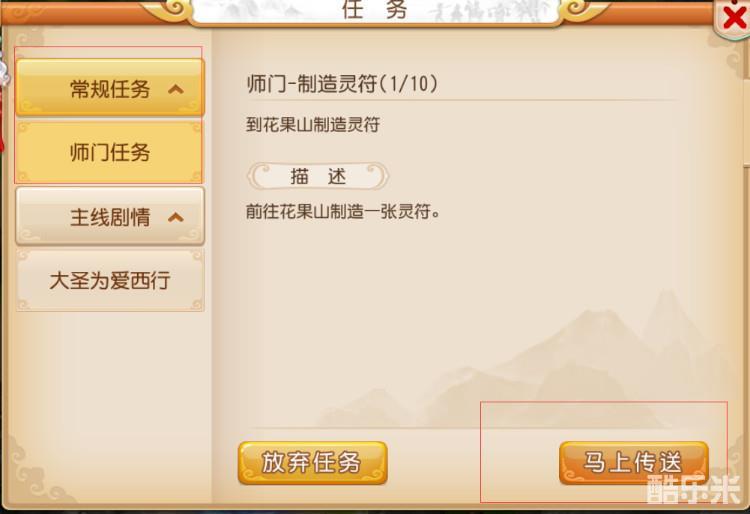Click the right-edge scrollbar handle
Screen dimensions: 750x514
click(746, 120)
